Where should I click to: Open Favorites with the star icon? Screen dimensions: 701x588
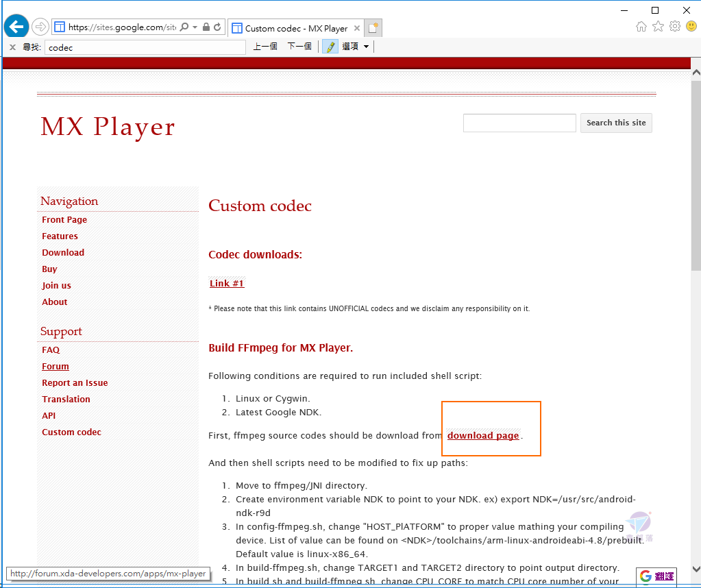658,26
